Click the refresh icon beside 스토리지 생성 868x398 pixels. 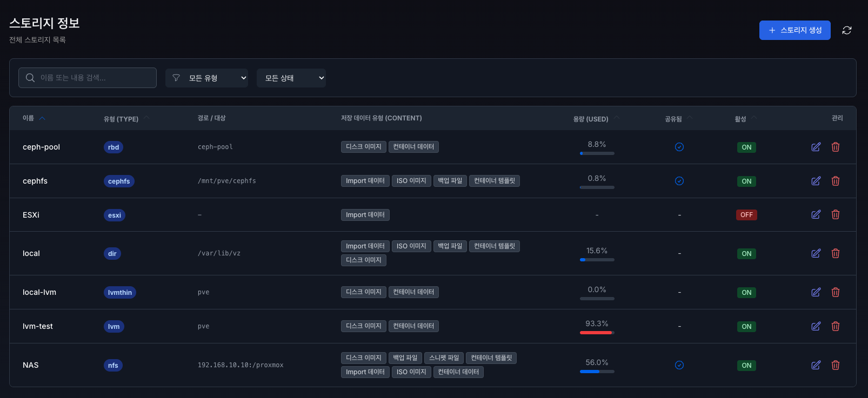846,30
